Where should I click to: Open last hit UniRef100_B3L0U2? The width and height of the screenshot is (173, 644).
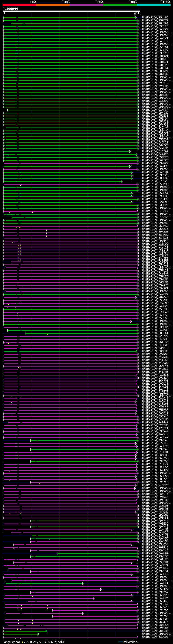coord(155,637)
